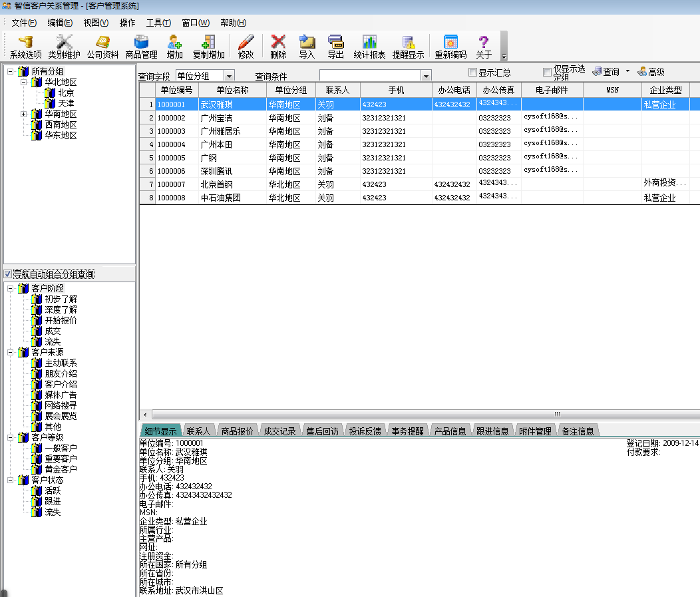Collapse the 客户状态 node

10,480
